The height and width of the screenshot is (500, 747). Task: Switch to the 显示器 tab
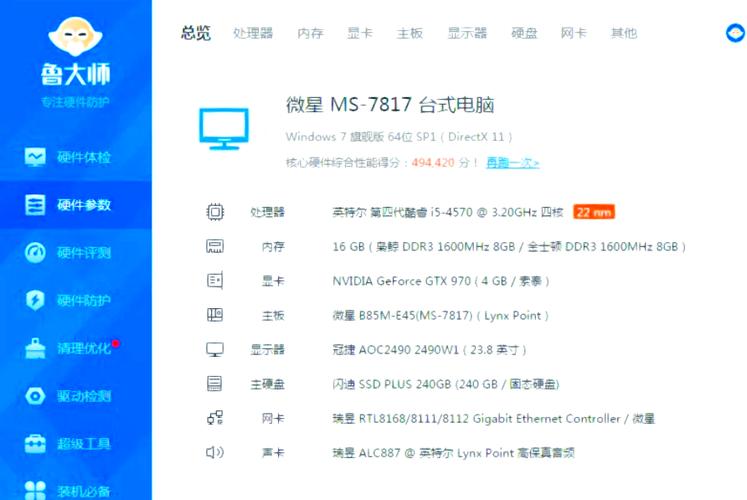point(467,33)
